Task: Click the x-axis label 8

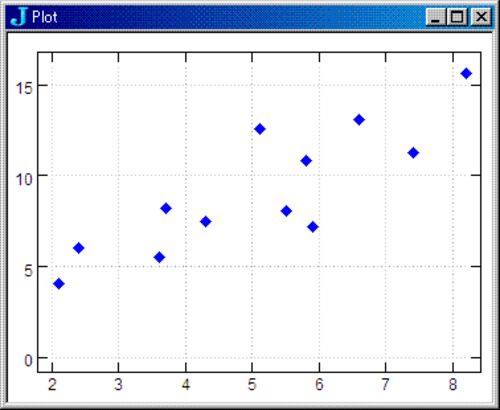Action: click(x=453, y=384)
